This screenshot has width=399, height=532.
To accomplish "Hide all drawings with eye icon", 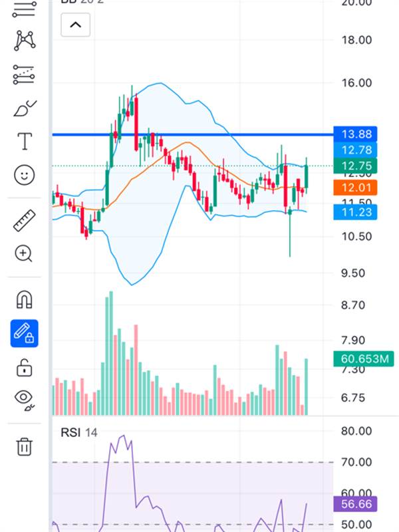I will [x=25, y=400].
